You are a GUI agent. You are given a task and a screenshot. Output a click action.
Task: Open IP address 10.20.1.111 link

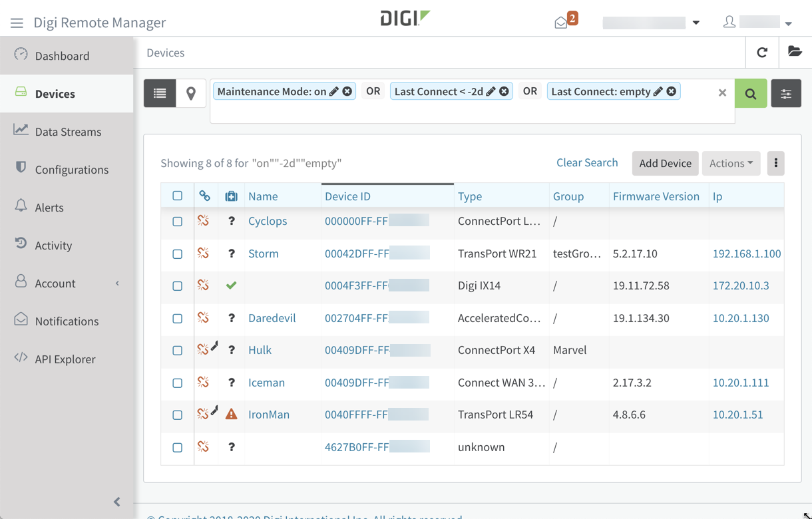point(741,383)
